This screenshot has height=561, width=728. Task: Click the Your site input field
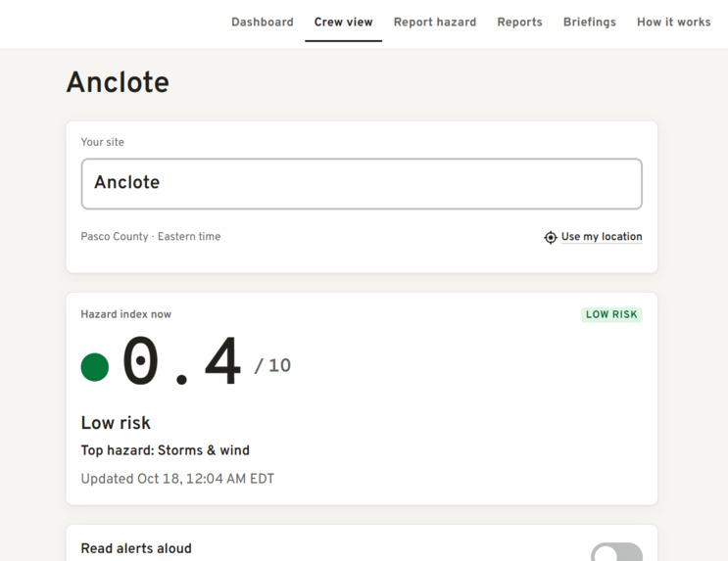(362, 184)
